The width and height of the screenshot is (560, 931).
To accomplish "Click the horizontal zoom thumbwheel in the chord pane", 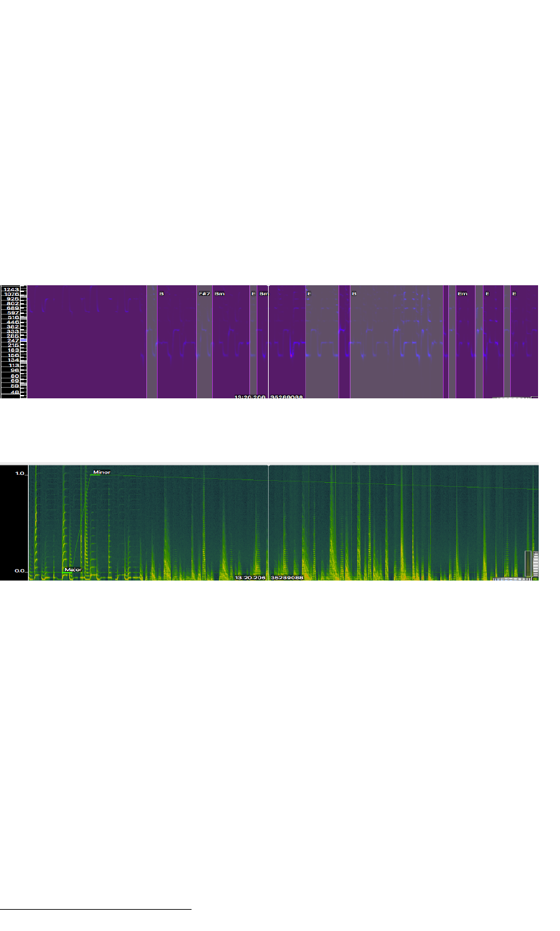I will coord(512,397).
